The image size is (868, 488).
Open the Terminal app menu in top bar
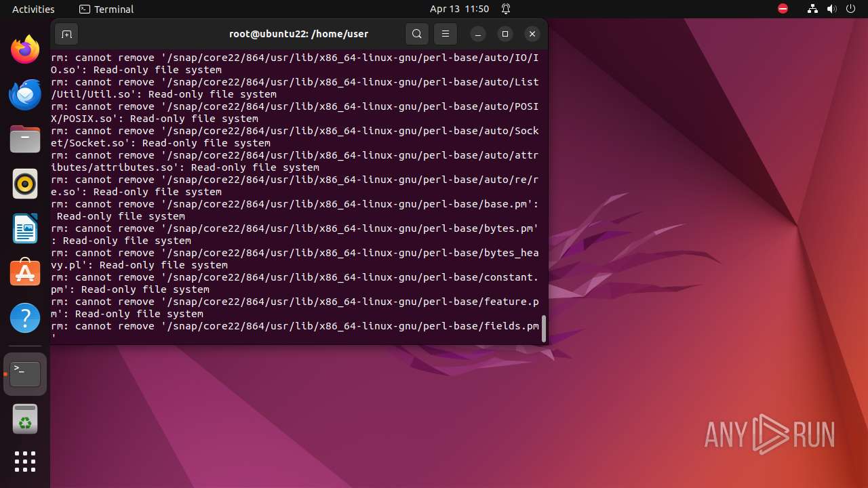pyautogui.click(x=106, y=9)
